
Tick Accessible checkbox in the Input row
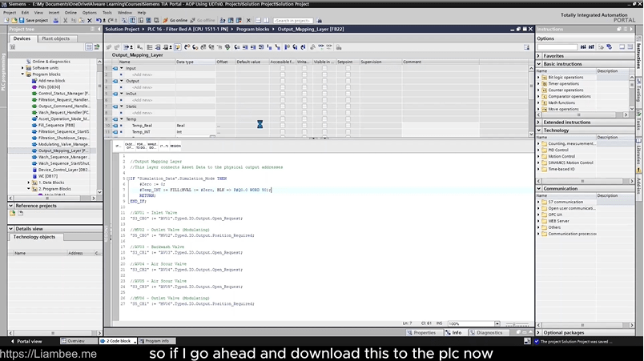point(283,68)
